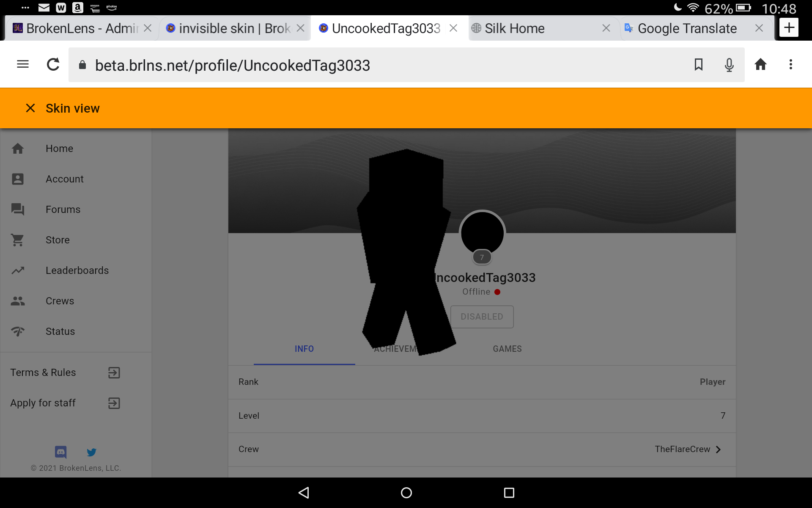Open Store in the sidebar
The width and height of the screenshot is (812, 508).
76,240
